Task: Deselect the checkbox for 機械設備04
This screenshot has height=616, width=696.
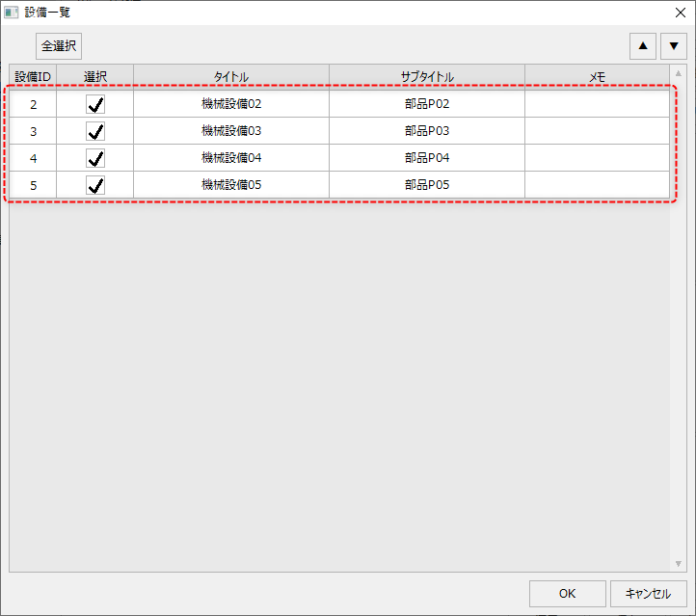Action: [95, 158]
